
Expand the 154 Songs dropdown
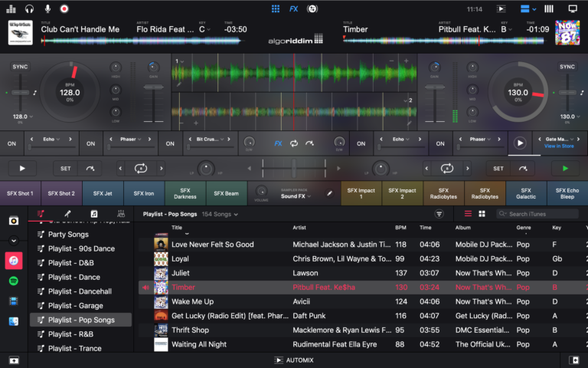tap(220, 214)
